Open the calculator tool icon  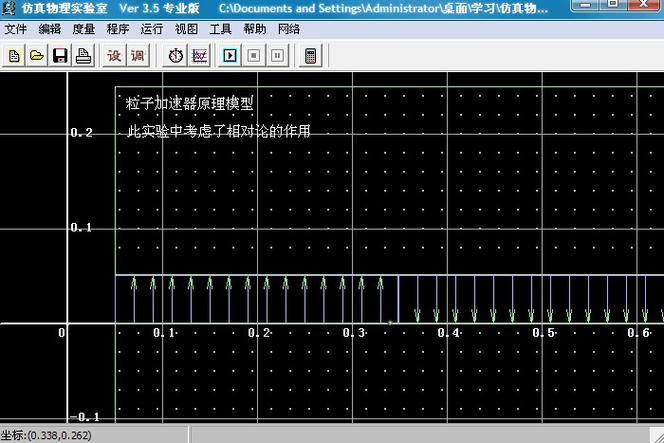(310, 55)
